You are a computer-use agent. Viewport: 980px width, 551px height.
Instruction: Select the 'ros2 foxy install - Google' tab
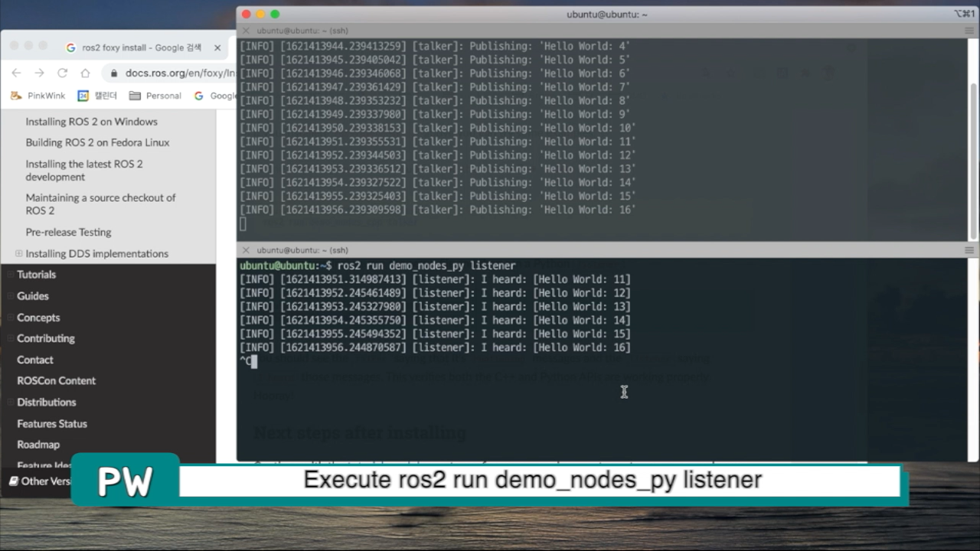(x=144, y=47)
